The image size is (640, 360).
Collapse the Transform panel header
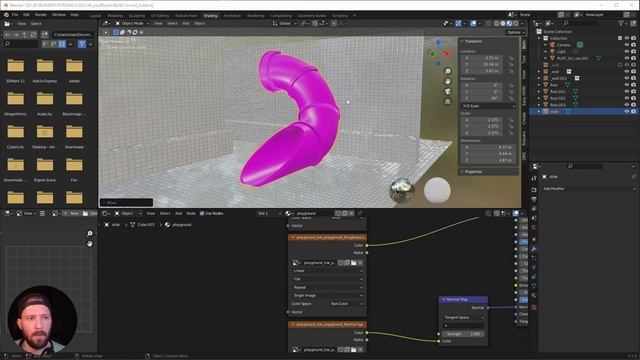(x=488, y=41)
